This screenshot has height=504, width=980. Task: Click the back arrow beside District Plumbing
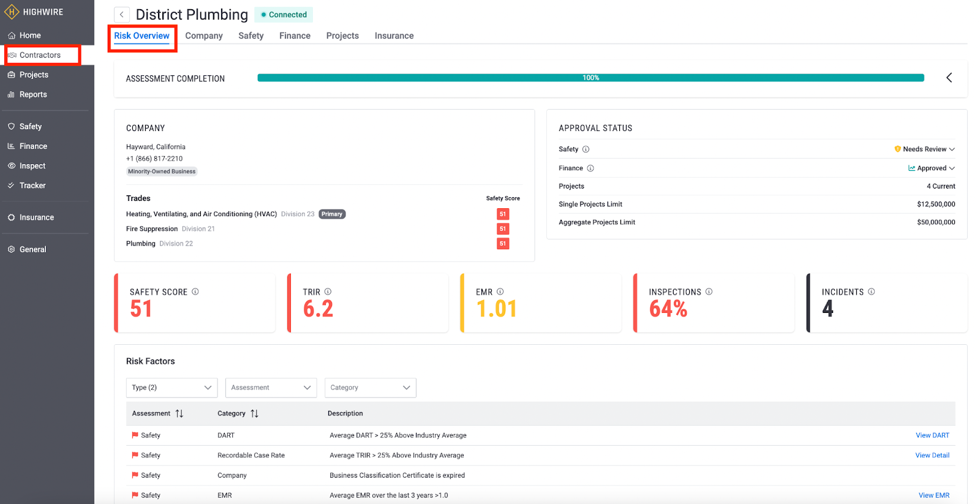[122, 15]
